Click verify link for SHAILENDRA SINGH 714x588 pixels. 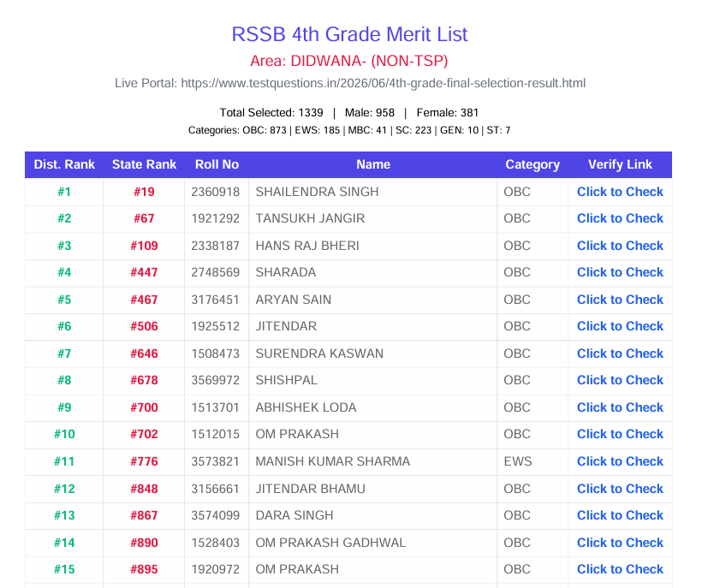[x=620, y=192]
